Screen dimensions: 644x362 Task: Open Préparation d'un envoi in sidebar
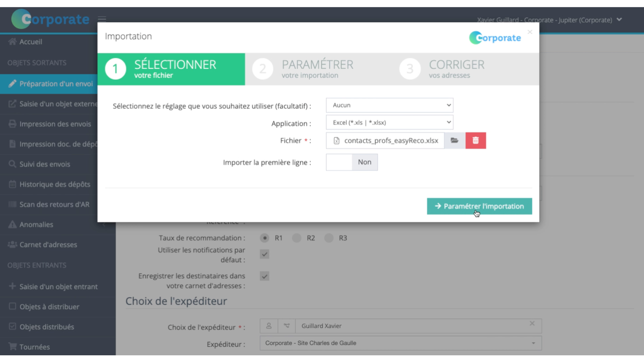pyautogui.click(x=49, y=84)
